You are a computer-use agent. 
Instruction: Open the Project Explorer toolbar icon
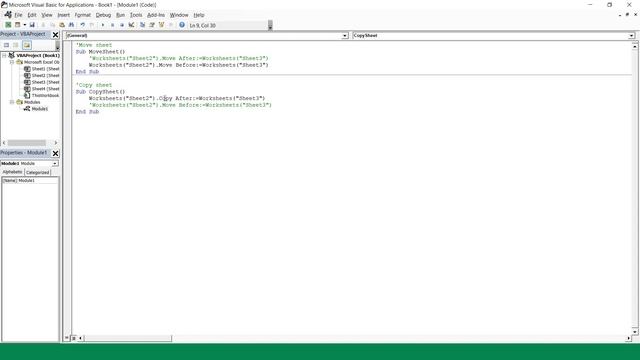(142, 25)
